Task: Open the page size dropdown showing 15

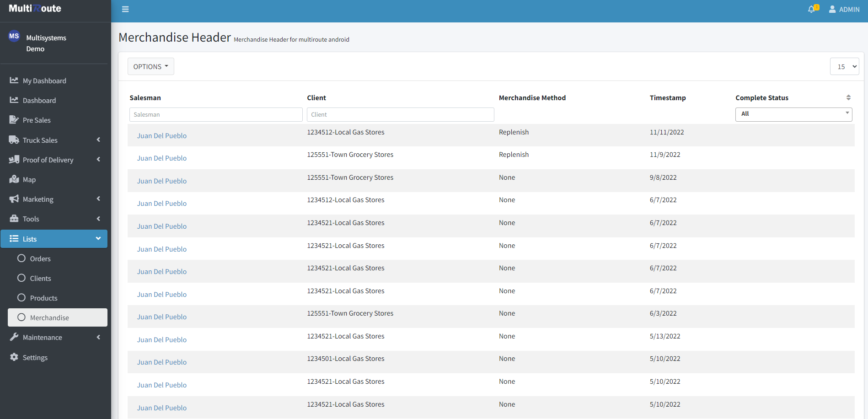Action: pyautogui.click(x=844, y=66)
